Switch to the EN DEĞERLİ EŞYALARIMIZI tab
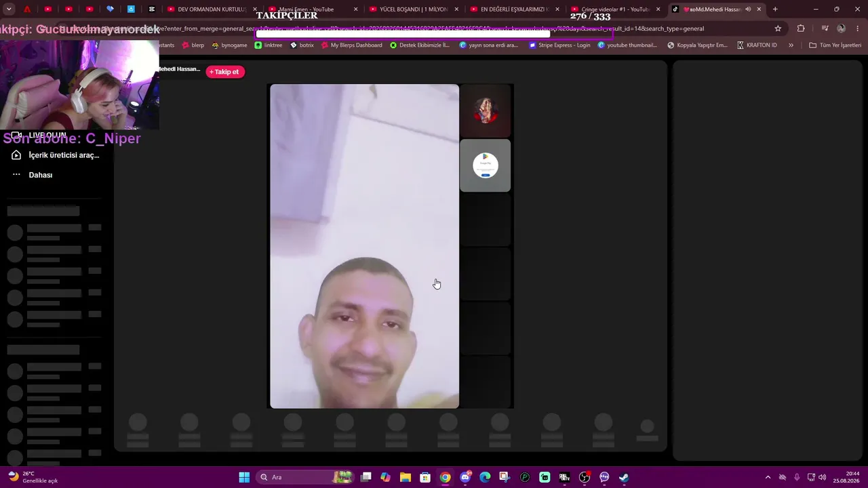The image size is (868, 488). click(x=513, y=9)
